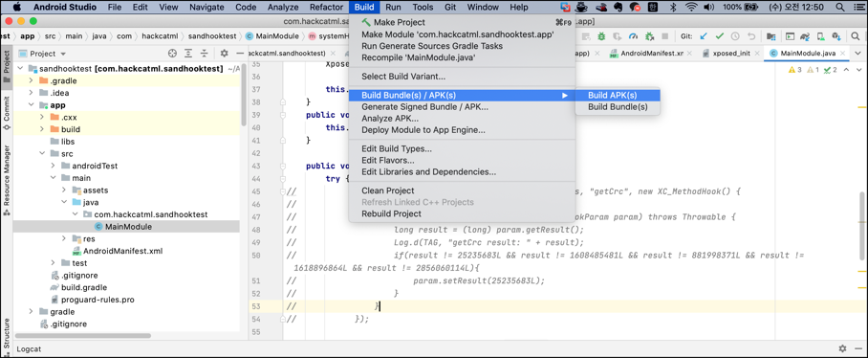Click the Expand All icon in Project panel

click(188, 54)
